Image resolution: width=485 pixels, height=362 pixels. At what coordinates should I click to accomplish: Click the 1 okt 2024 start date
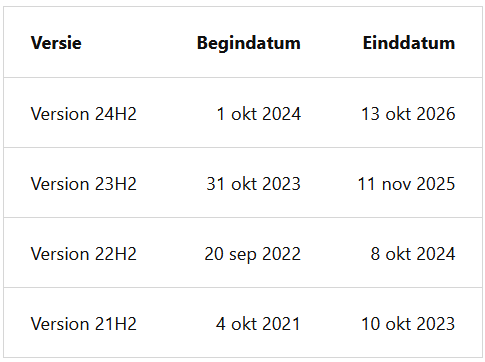tap(259, 114)
